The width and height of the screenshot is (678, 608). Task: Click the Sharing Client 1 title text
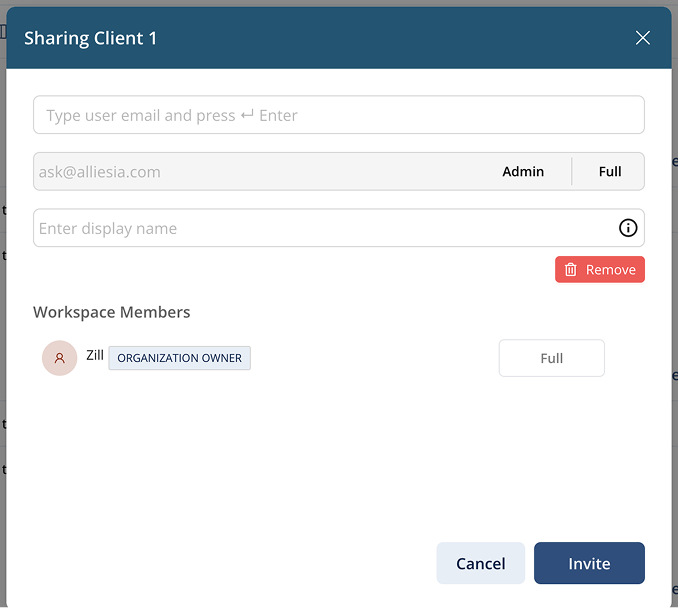(91, 38)
